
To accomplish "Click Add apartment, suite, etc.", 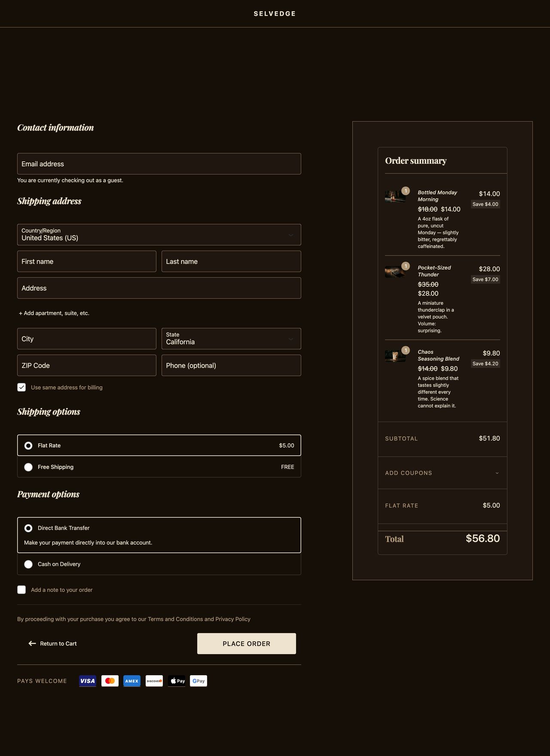I will (54, 313).
